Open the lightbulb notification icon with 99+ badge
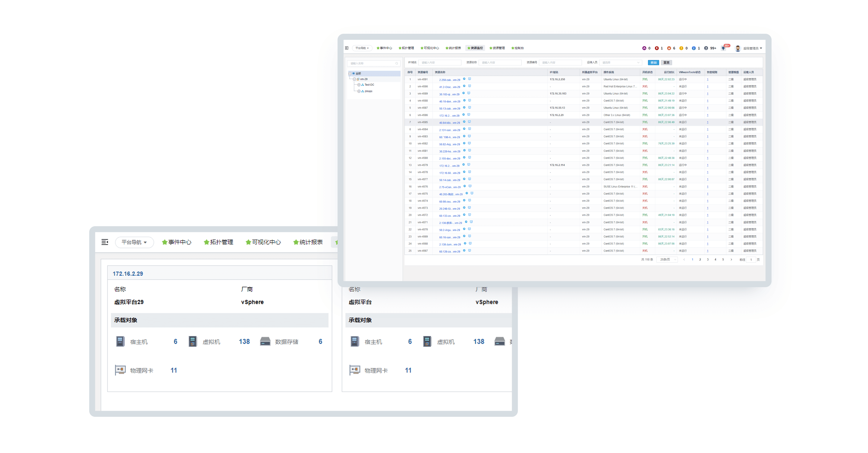The height and width of the screenshot is (453, 868). tap(723, 48)
